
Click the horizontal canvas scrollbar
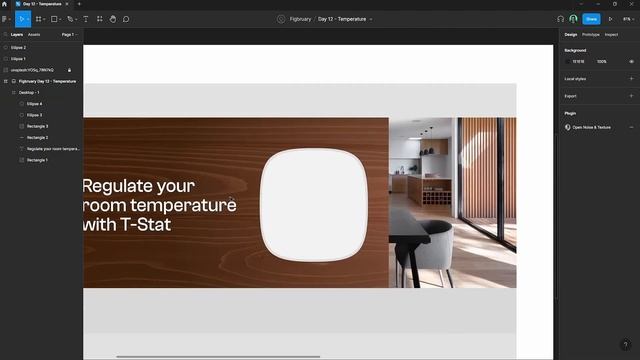click(218, 357)
